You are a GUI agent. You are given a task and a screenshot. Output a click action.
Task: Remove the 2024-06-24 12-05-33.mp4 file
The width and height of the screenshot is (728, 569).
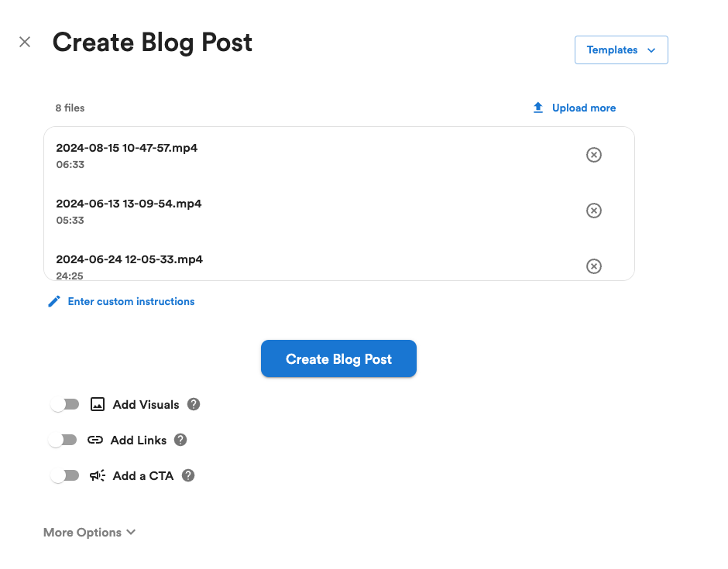click(593, 266)
